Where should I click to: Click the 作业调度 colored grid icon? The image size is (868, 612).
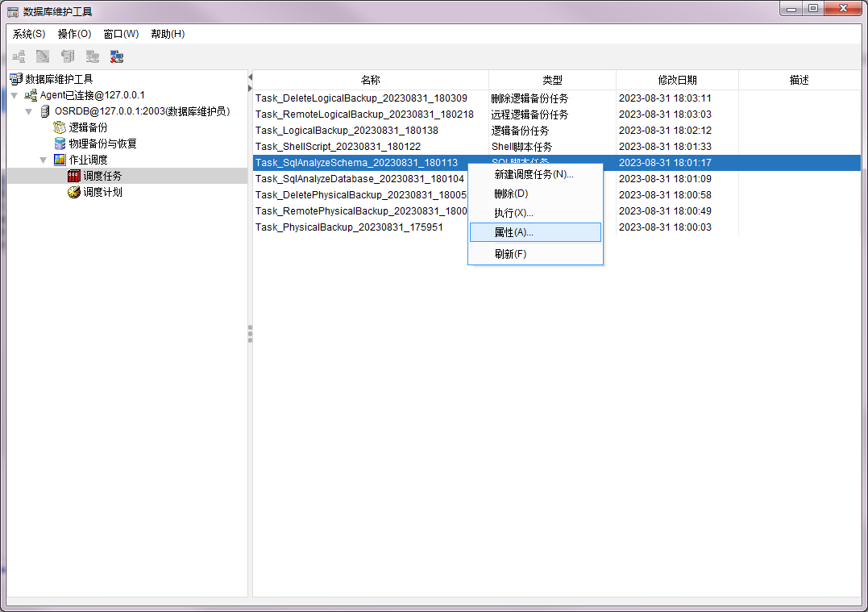tap(60, 160)
